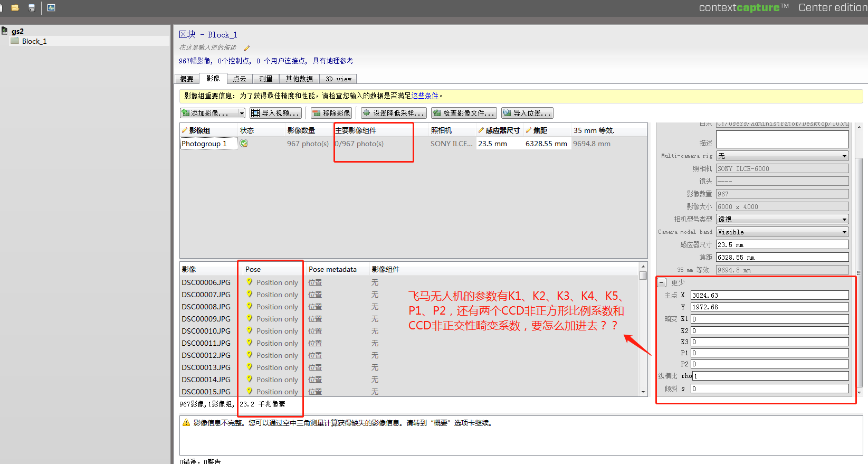Click the pose marker icon for DSC00011.JPG
Viewport: 868px width, 464px height.
(x=250, y=343)
